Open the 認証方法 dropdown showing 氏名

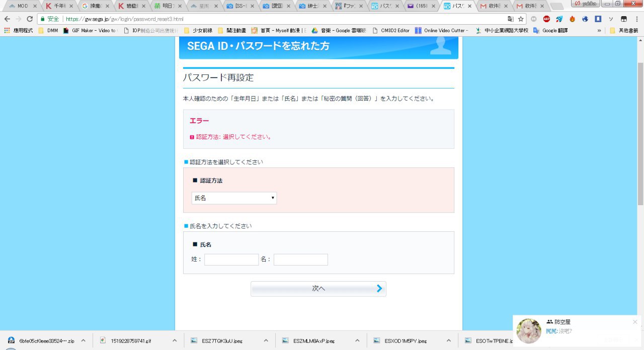[x=234, y=198]
